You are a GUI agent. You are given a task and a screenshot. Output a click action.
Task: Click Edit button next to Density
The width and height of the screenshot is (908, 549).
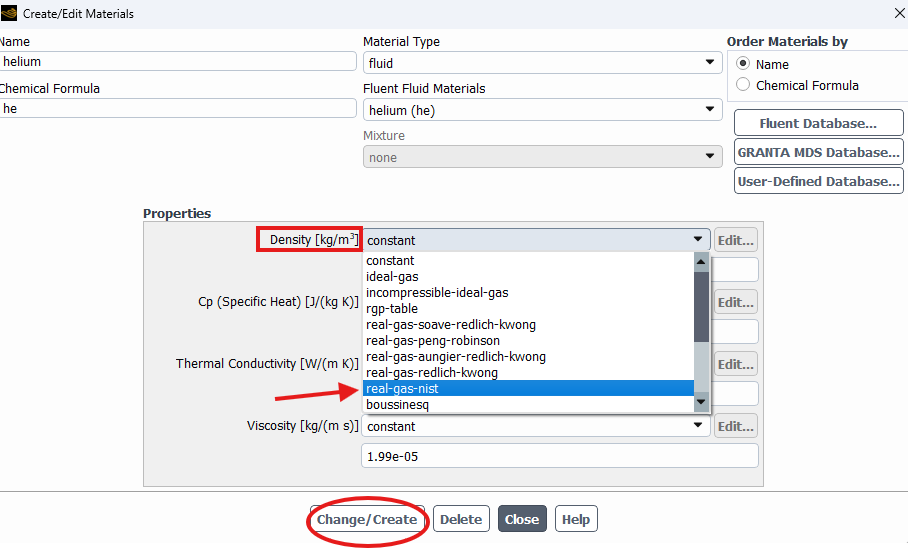735,240
